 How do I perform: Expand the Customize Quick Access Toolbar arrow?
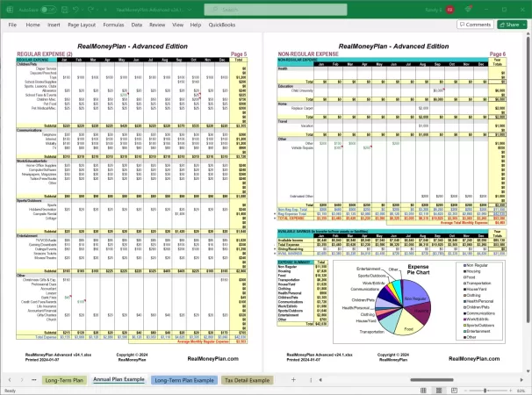105,10
